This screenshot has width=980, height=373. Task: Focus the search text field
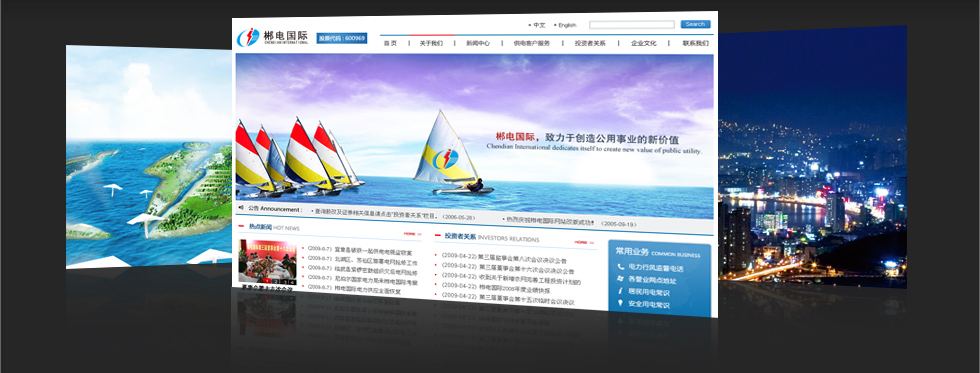click(x=632, y=24)
